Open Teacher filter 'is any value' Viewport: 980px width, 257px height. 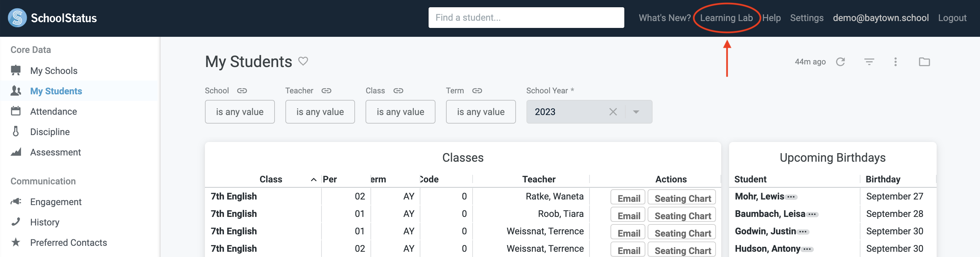coord(320,111)
